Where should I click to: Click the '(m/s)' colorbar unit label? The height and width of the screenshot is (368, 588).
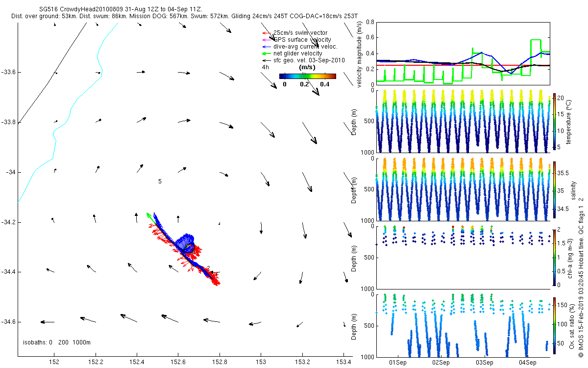tap(307, 67)
